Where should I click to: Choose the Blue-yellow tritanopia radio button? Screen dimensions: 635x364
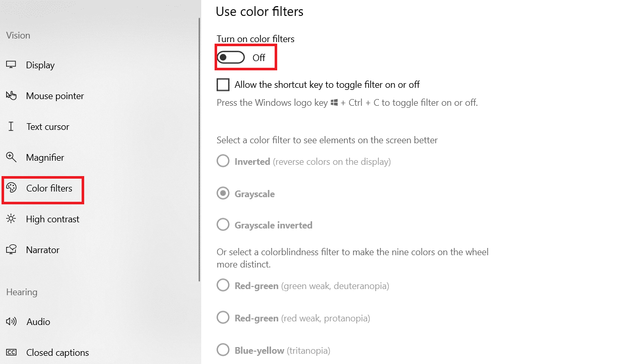click(x=223, y=350)
